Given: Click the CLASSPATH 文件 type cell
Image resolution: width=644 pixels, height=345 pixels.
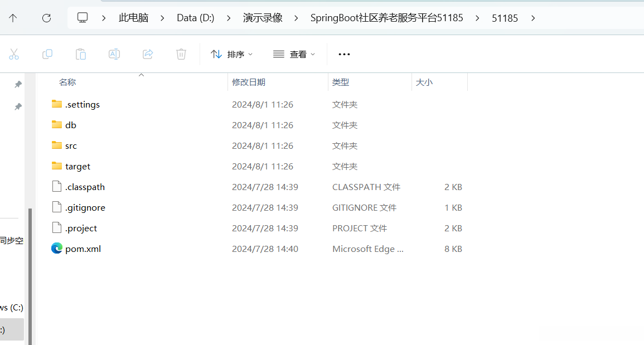Looking at the screenshot, I should (x=366, y=187).
